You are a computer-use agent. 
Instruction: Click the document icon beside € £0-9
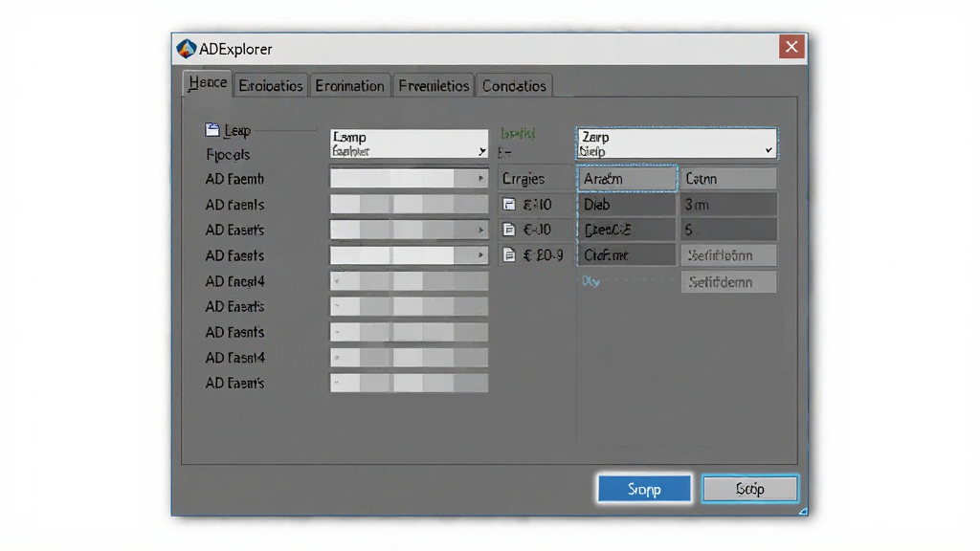(509, 254)
